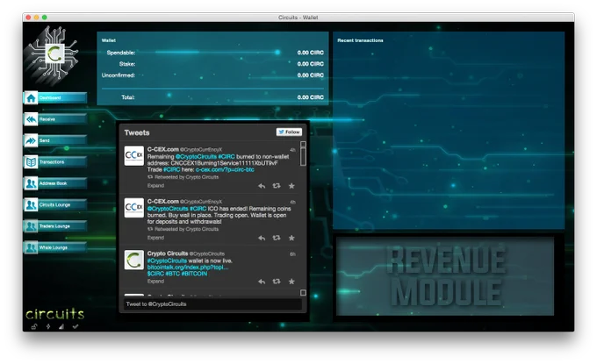Click the Send forward-arrow icon
Screen dimensions: 597x364
tap(32, 140)
